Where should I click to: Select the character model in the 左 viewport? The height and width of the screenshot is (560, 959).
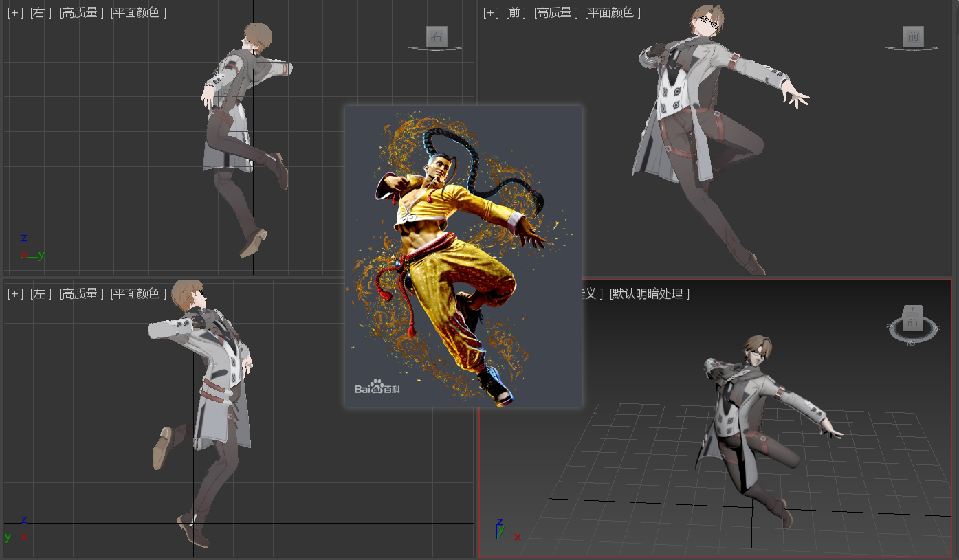coord(203,412)
